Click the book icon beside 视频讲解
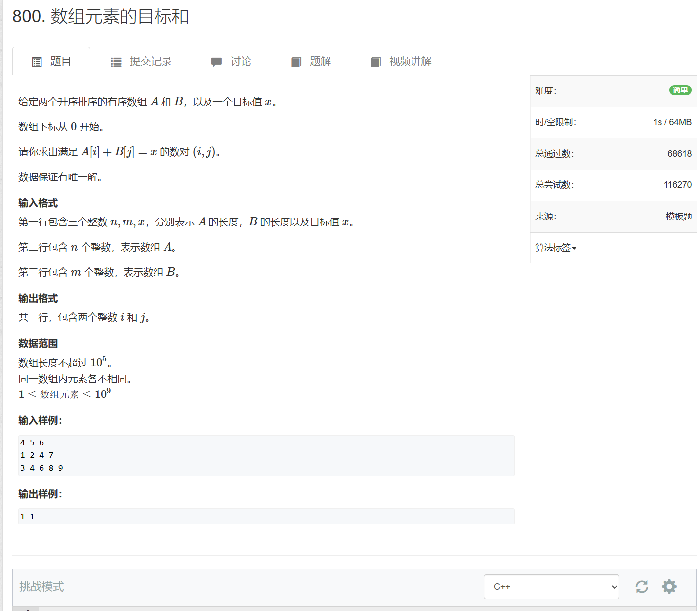This screenshot has height=611, width=700. coord(376,62)
